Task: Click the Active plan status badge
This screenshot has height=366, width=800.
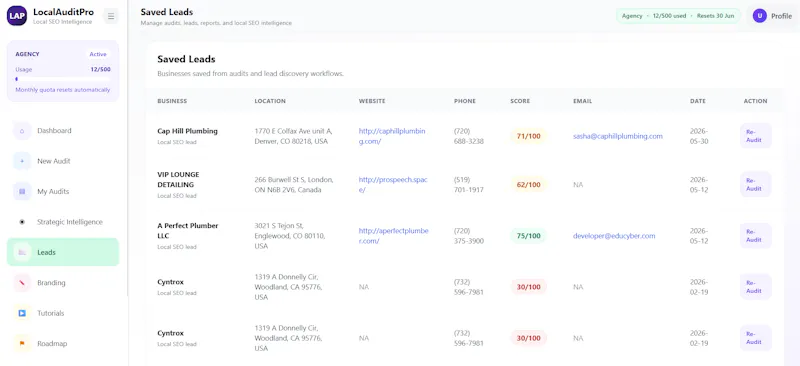Action: (x=98, y=54)
